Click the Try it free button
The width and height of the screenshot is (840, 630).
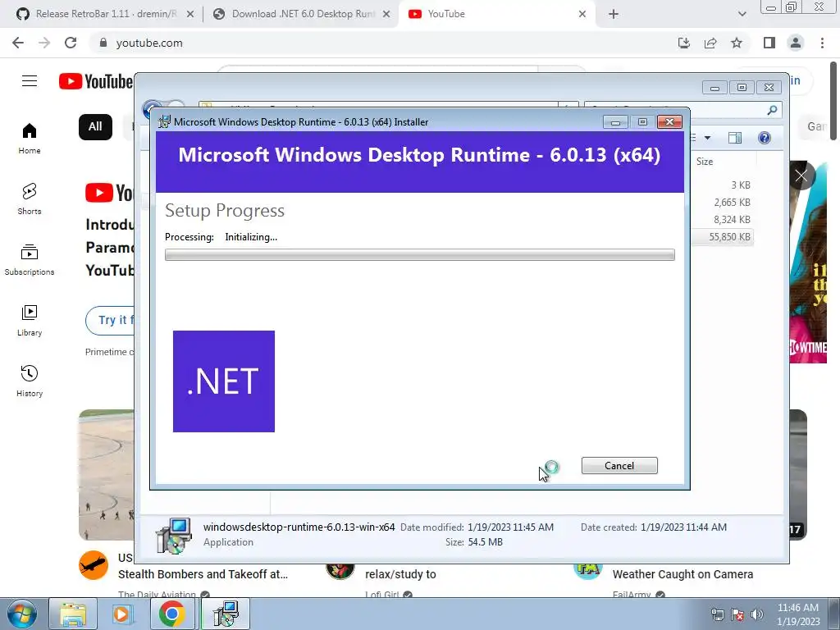click(x=110, y=321)
